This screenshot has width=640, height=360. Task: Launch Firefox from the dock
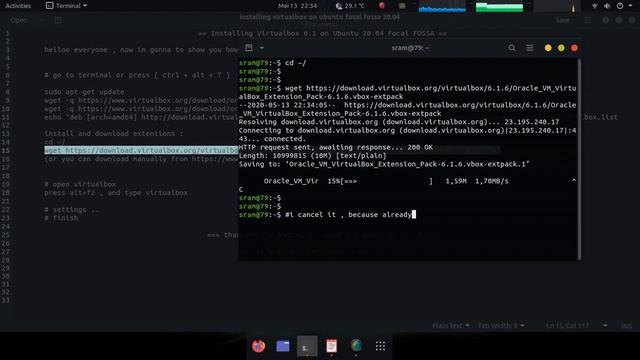[258, 346]
